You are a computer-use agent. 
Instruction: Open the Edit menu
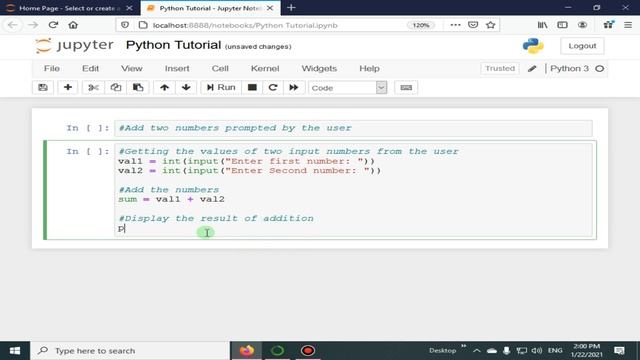pyautogui.click(x=90, y=69)
